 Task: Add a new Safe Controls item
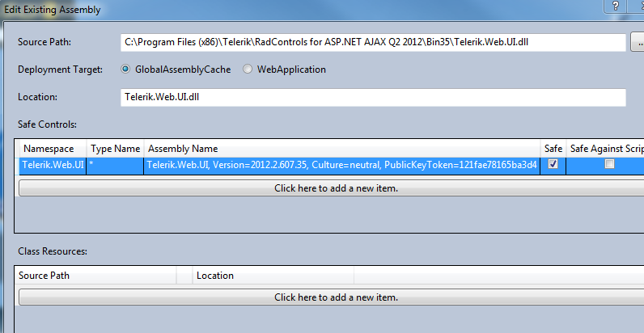(336, 188)
